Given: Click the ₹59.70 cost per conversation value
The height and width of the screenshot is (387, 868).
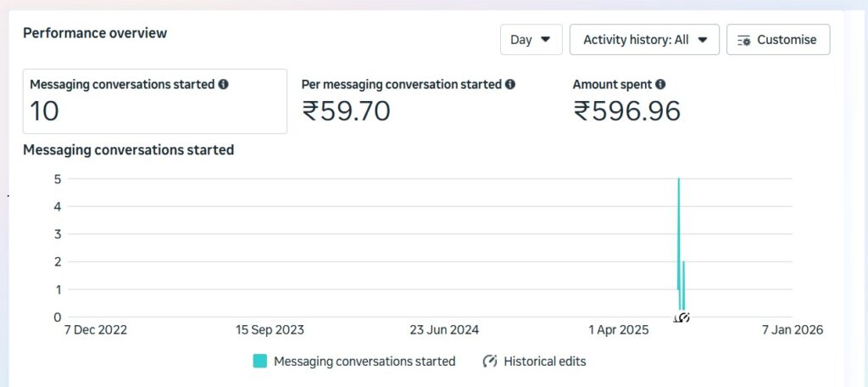Looking at the screenshot, I should tap(346, 111).
